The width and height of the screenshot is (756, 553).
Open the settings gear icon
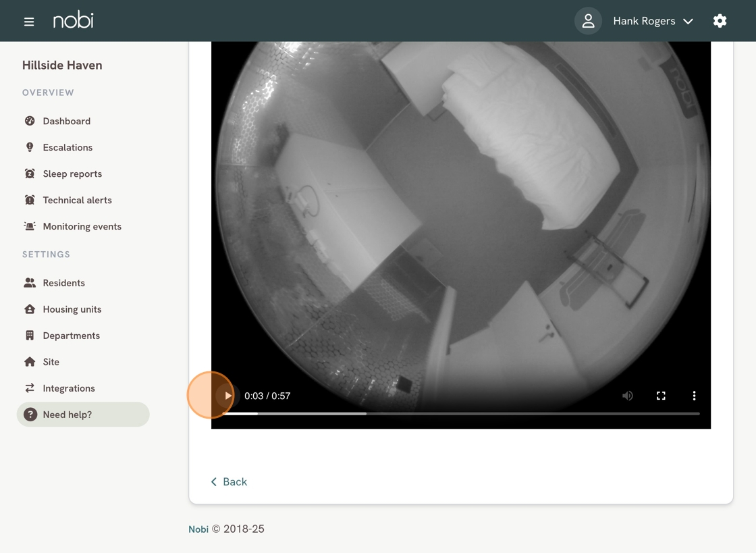pos(720,21)
